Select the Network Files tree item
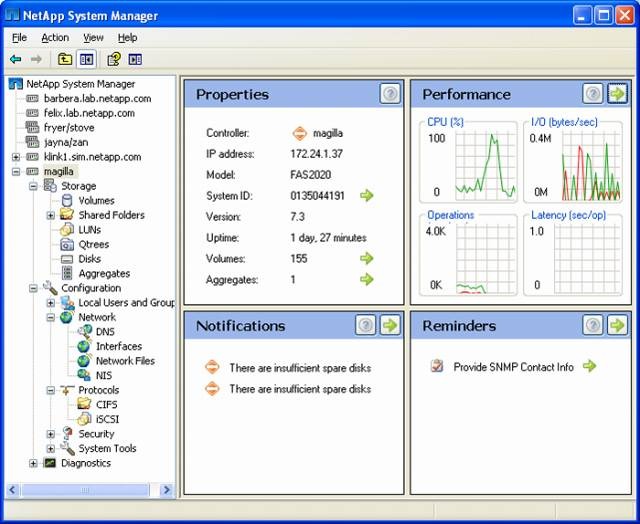 tap(125, 361)
